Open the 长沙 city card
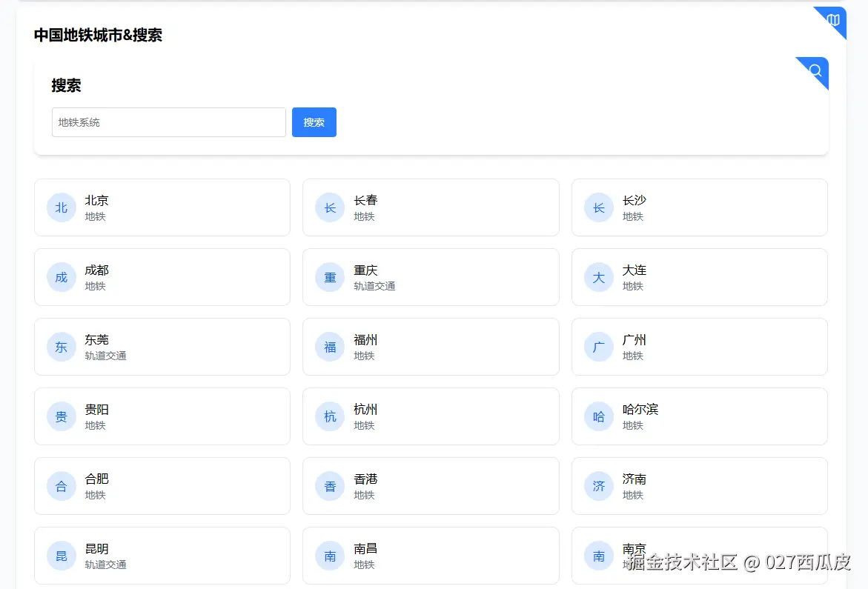868x589 pixels. pyautogui.click(x=699, y=207)
